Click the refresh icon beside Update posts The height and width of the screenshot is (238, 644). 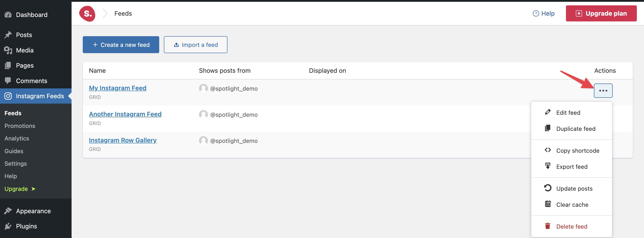(x=547, y=188)
